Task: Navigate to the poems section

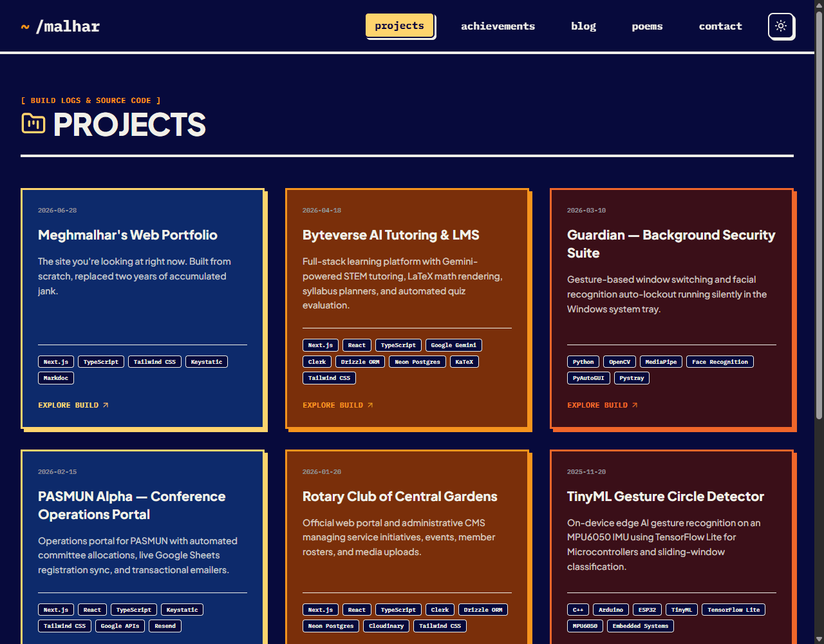Action: click(647, 26)
